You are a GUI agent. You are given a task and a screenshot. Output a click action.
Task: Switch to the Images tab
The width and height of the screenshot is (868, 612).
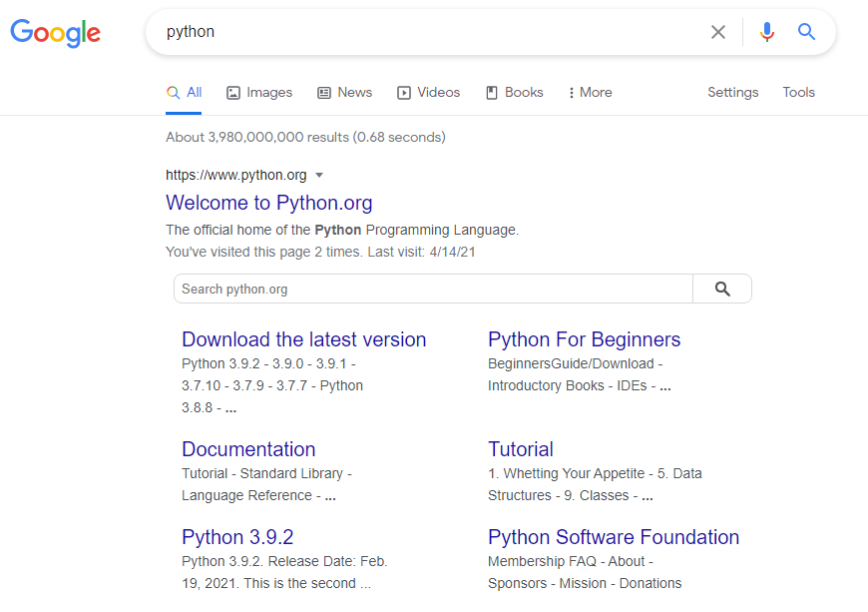[259, 93]
